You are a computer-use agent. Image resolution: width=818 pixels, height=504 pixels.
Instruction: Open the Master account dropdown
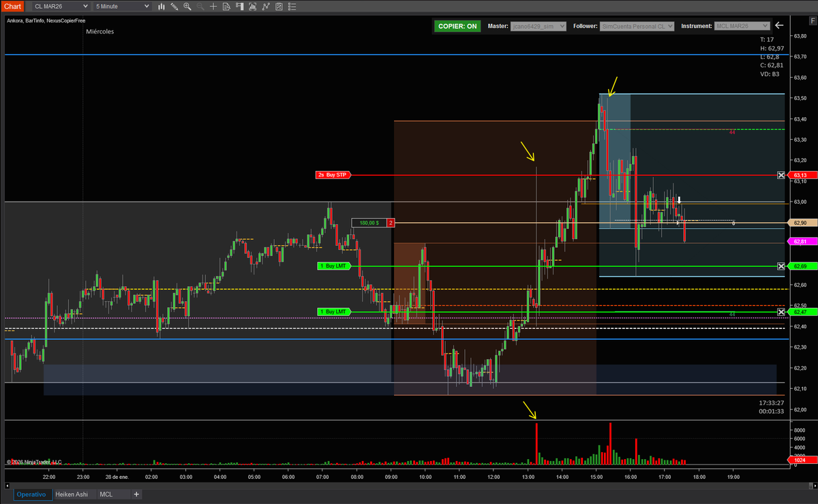tap(538, 26)
